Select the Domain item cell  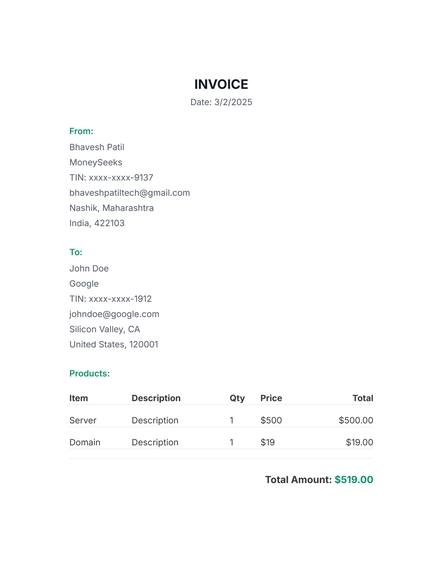coord(85,442)
